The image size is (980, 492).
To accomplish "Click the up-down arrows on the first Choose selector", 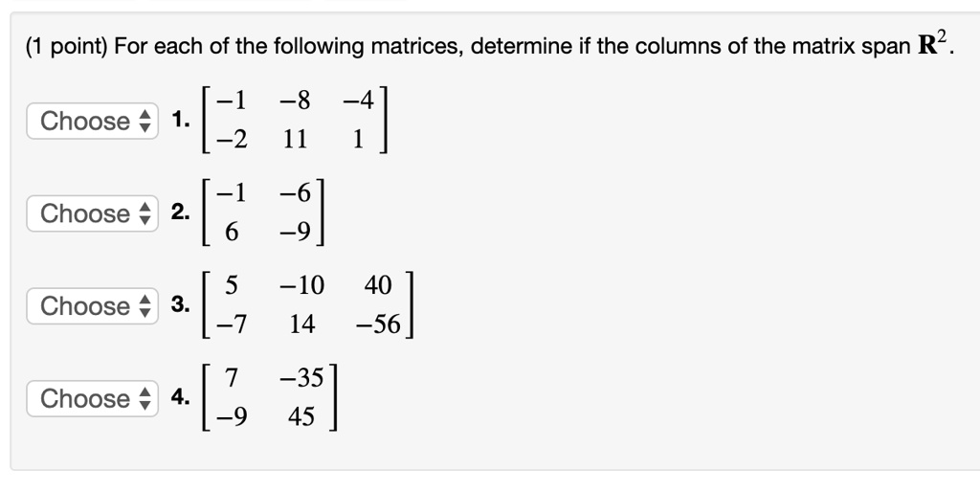I will click(145, 121).
